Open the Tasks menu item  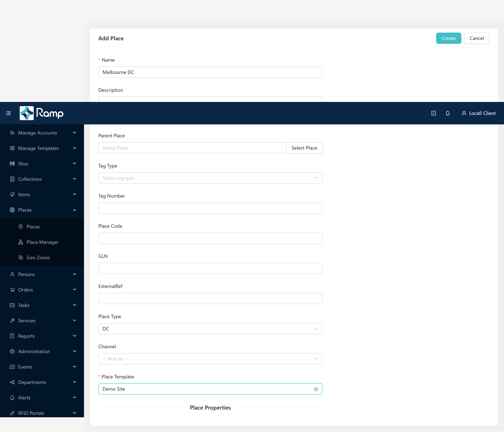(x=42, y=305)
